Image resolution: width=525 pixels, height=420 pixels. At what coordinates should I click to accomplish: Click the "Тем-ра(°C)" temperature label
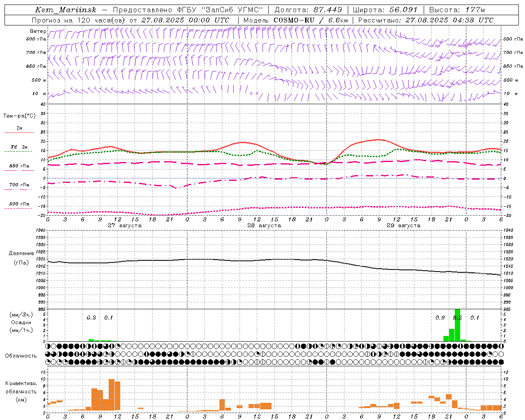coord(19,116)
